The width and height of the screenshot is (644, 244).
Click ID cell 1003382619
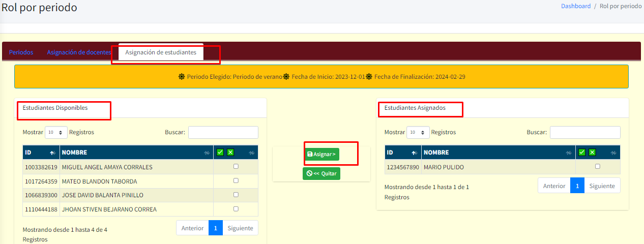(x=41, y=167)
